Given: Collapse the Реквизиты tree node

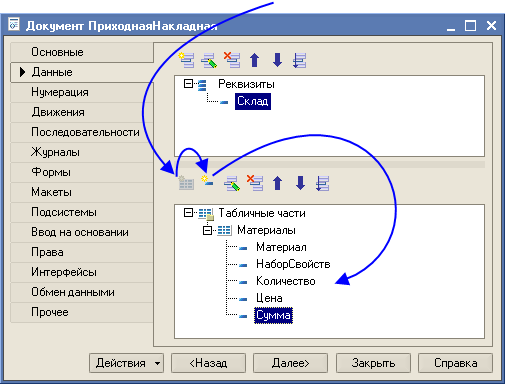Looking at the screenshot, I should point(188,84).
